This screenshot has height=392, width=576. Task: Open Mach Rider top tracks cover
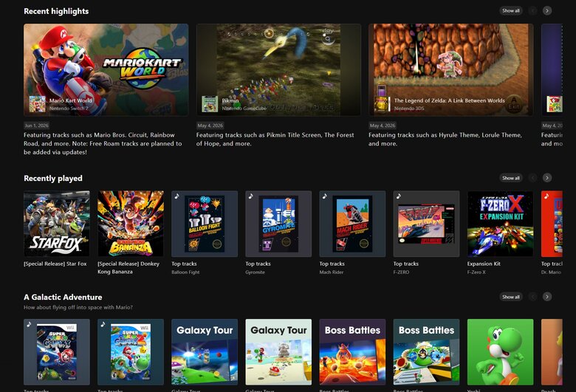[353, 224]
